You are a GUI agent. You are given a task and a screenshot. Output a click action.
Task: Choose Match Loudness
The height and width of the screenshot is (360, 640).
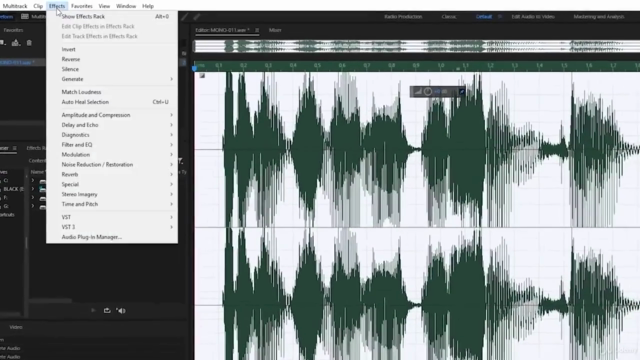[112, 92]
